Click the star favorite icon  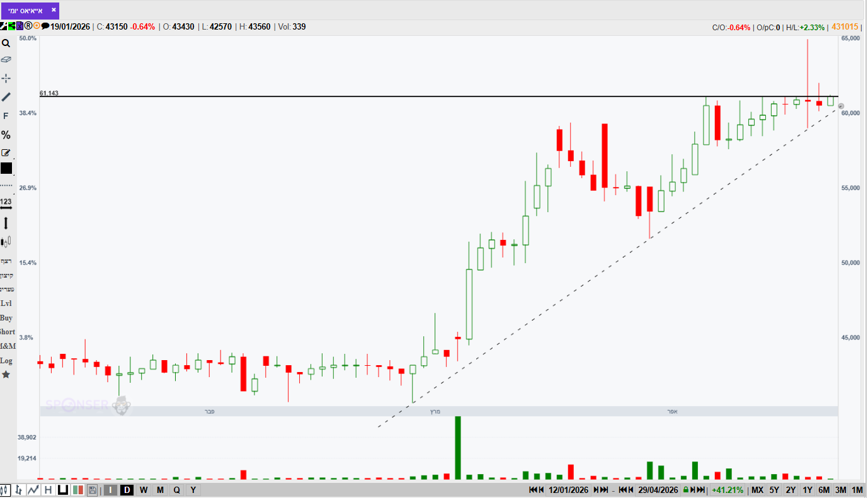6,375
